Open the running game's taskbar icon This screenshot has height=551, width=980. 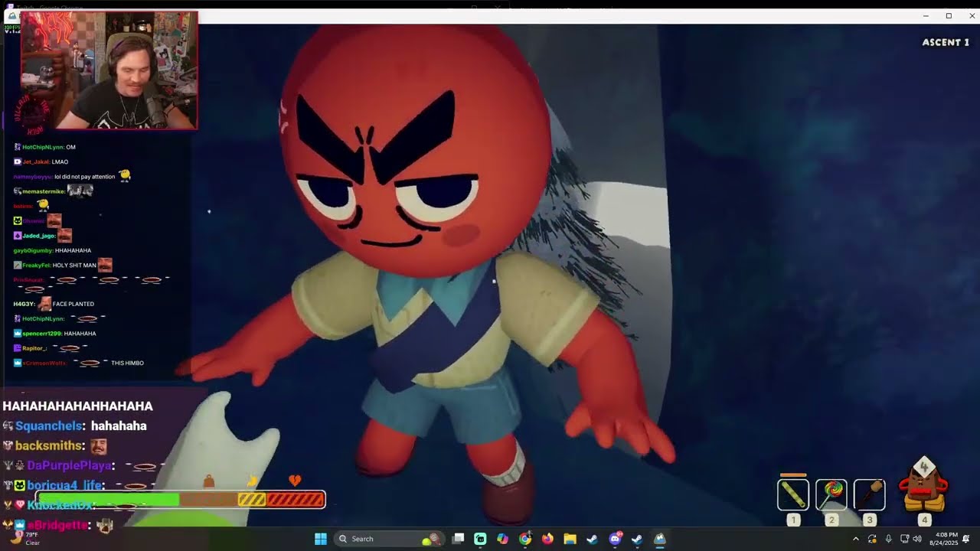click(x=659, y=539)
